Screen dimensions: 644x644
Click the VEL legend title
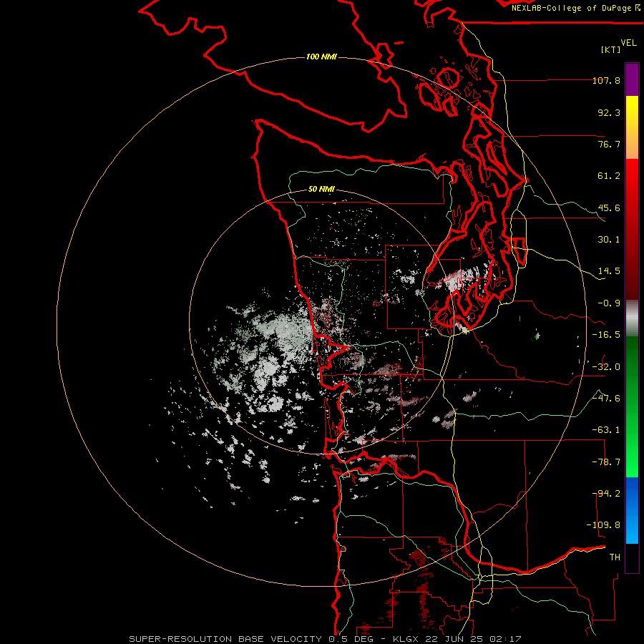point(629,42)
